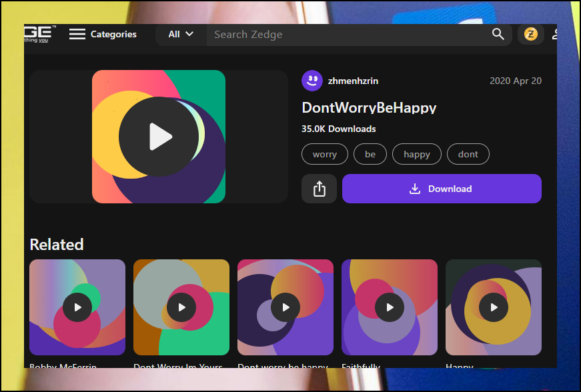Play the Dont worry be happy related ringtone

pos(285,307)
